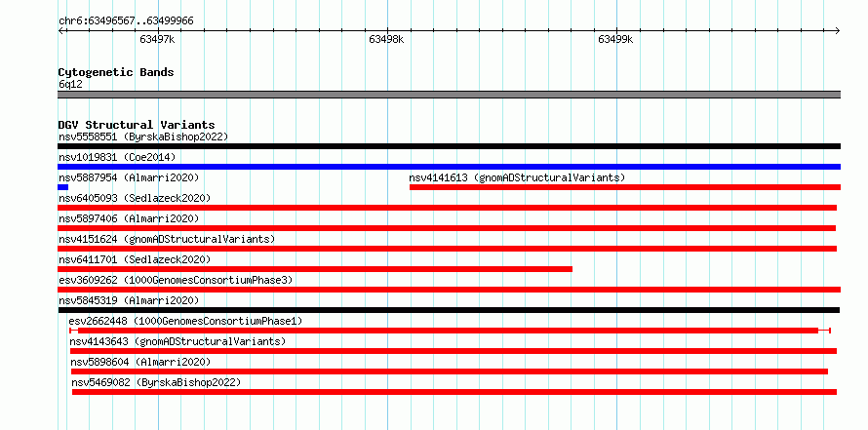Click the nsv1019831 (Coe2014) label

pos(117,157)
